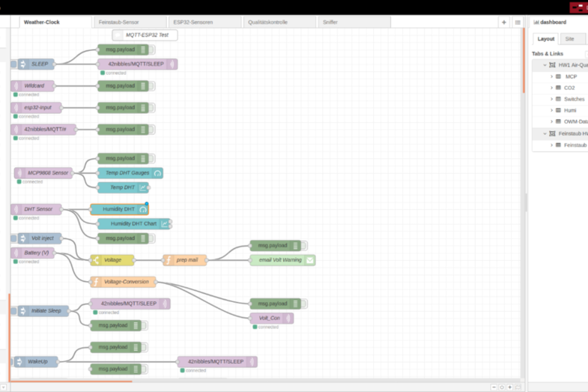588x392 pixels.
Task: Click the dashboard chart icon in sidebar header
Action: click(536, 22)
